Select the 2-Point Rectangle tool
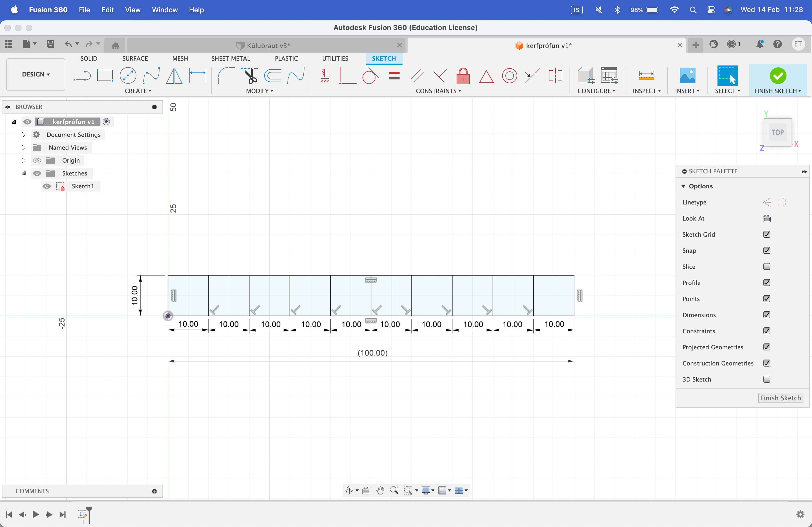This screenshot has height=527, width=812. pos(105,76)
